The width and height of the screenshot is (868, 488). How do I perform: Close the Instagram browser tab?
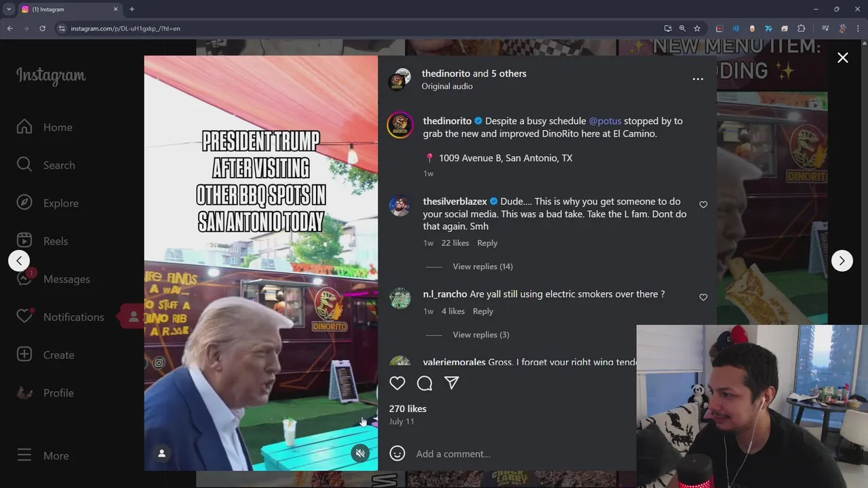point(115,9)
